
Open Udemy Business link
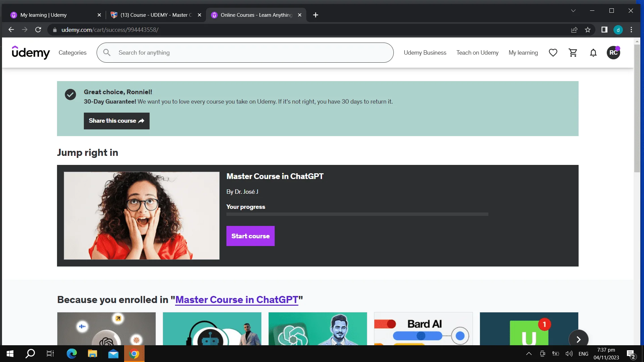click(425, 53)
